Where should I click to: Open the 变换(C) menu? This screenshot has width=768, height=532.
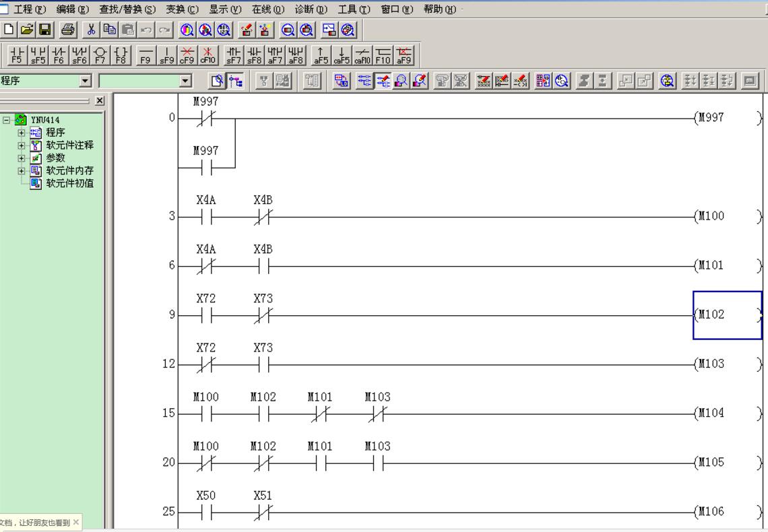tap(182, 9)
